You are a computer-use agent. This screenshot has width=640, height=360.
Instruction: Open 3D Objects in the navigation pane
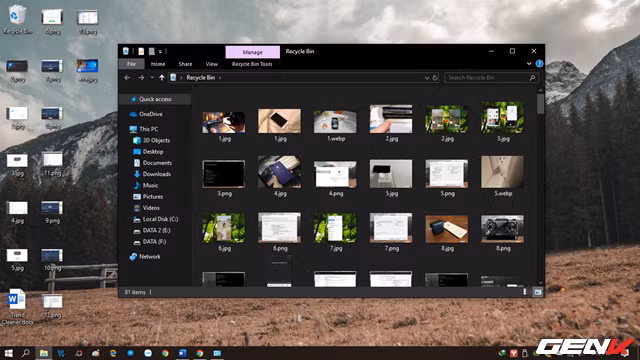point(151,140)
